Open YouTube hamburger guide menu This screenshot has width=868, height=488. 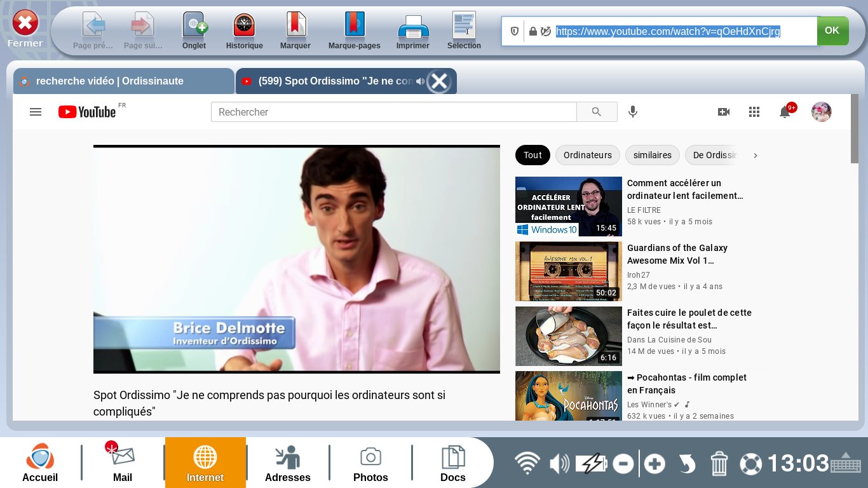36,112
